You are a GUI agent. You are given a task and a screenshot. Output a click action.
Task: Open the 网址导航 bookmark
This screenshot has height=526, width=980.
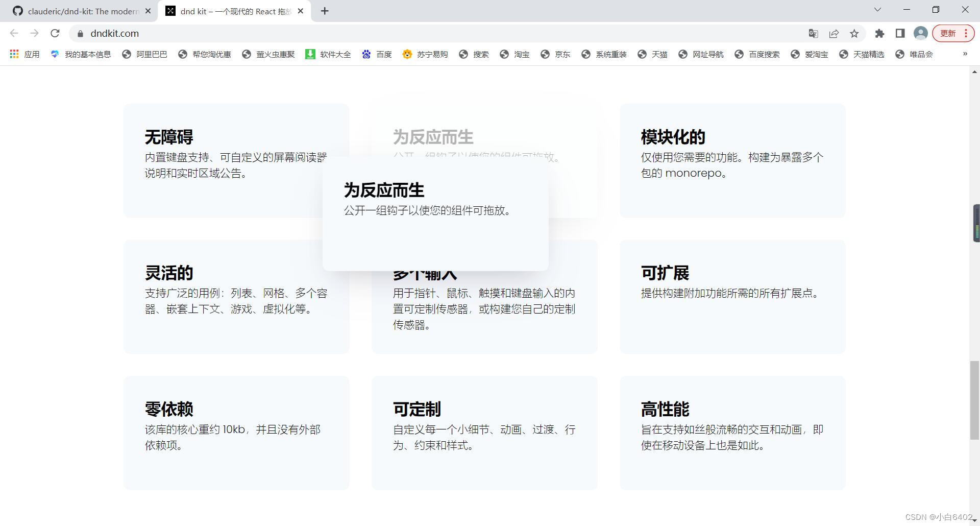point(701,54)
